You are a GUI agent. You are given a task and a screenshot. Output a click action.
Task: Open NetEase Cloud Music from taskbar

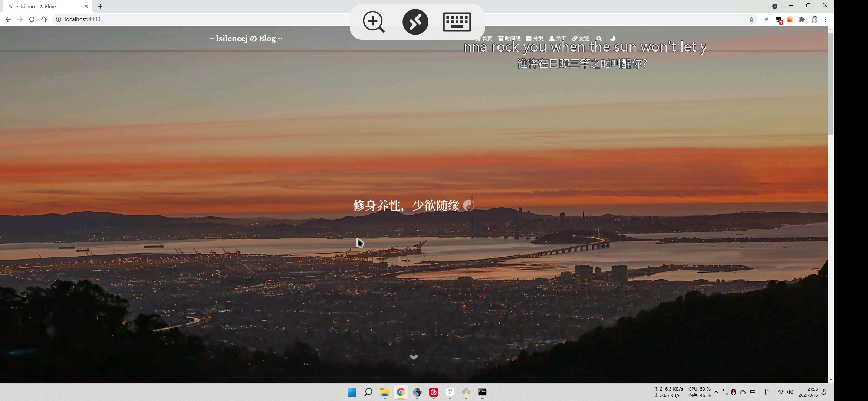[x=433, y=392]
